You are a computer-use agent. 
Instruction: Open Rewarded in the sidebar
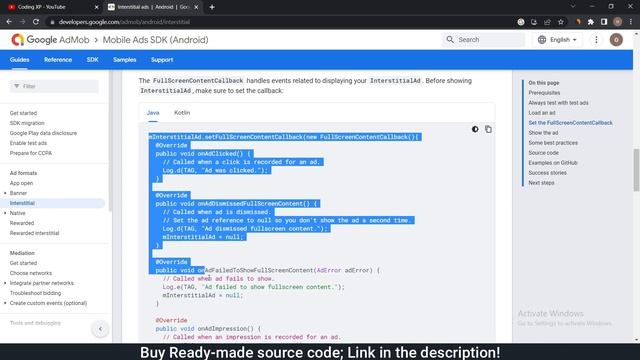[22, 223]
